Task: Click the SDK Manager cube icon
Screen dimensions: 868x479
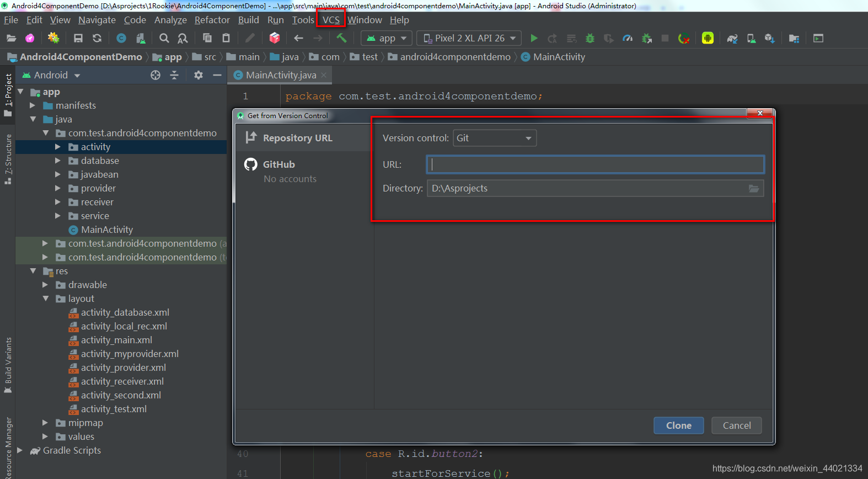Action: coord(770,38)
